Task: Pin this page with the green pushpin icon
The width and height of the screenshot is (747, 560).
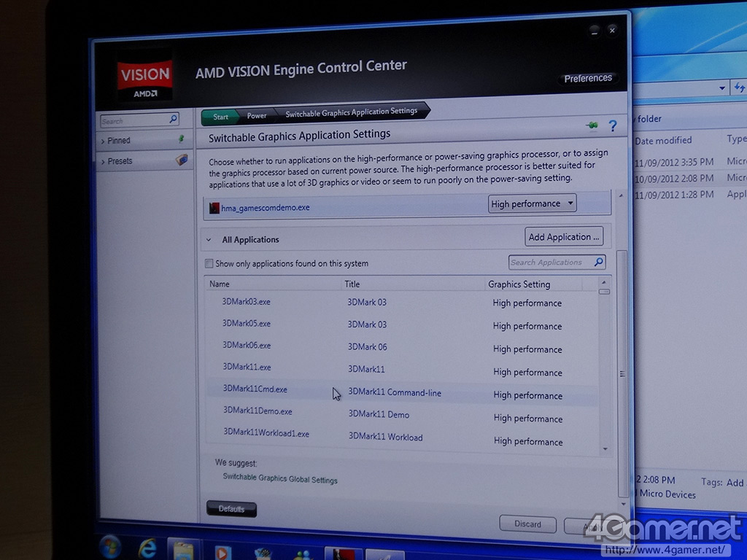Action: tap(592, 125)
